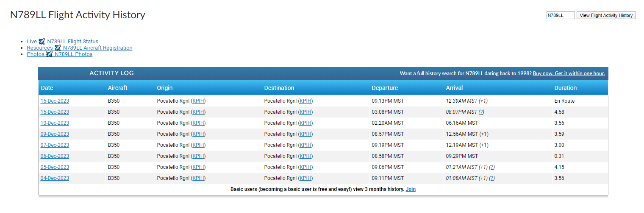
Task: Click the 02:20AM MST departure time
Action: [388, 123]
